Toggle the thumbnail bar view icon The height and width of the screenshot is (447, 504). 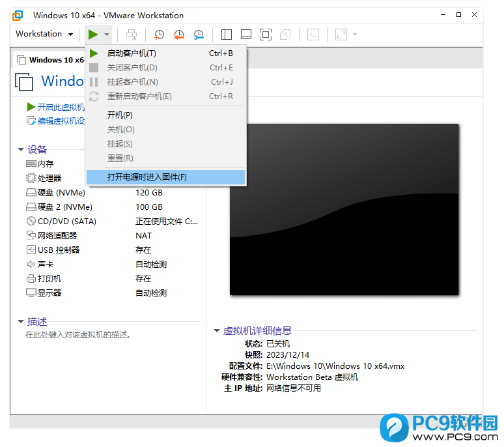pyautogui.click(x=245, y=35)
